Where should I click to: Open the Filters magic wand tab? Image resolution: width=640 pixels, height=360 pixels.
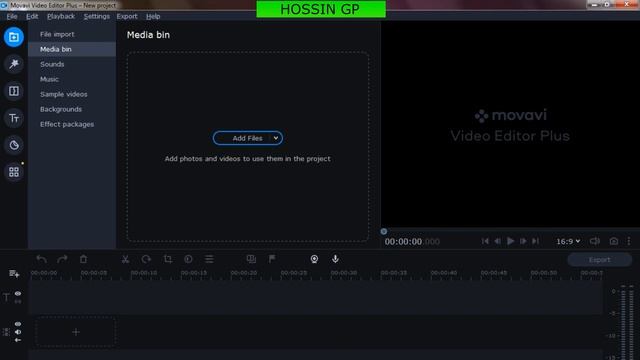tap(13, 64)
